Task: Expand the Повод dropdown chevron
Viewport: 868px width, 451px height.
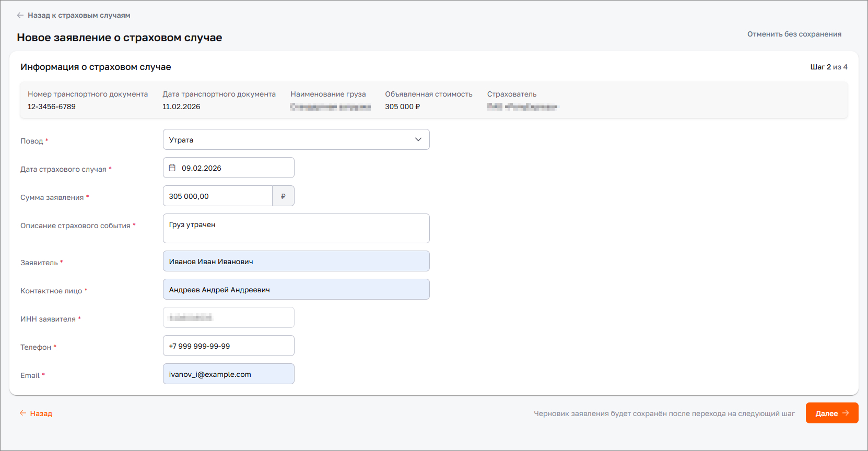Action: 418,140
